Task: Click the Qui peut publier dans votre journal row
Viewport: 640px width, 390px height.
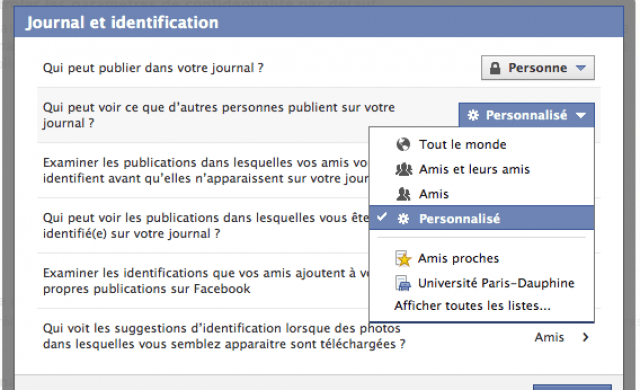Action: pos(318,68)
